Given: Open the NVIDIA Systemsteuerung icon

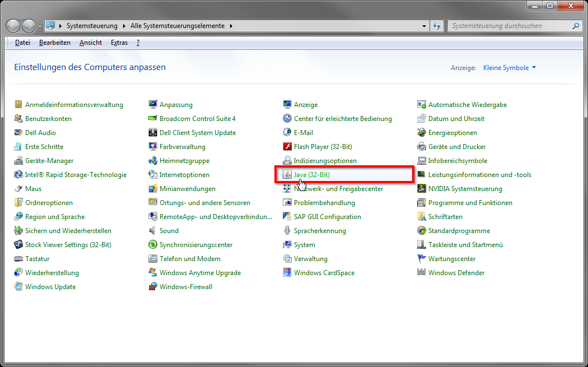Looking at the screenshot, I should [x=422, y=189].
